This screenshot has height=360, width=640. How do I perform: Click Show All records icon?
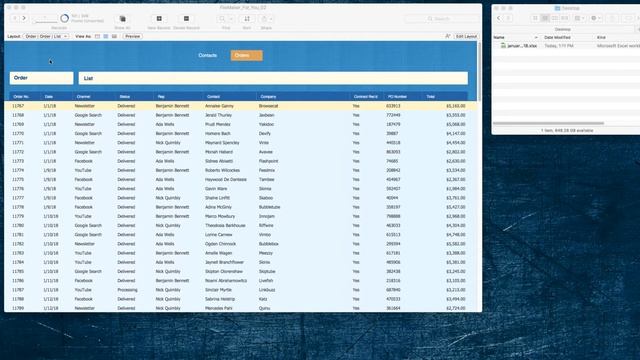point(122,19)
